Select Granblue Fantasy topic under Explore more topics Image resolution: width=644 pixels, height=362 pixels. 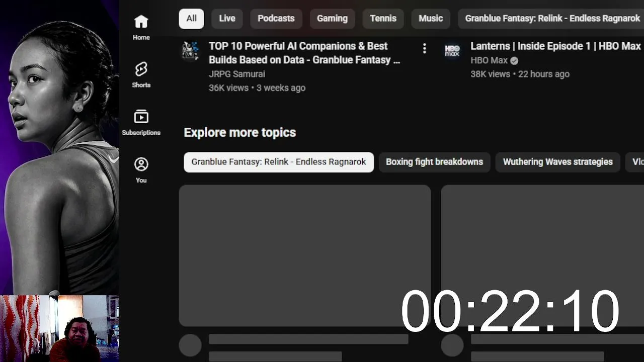[x=279, y=162]
